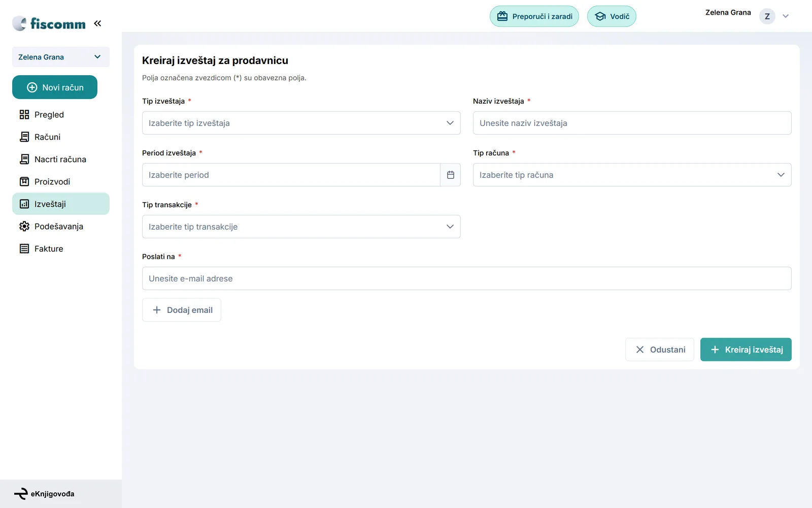Screen dimensions: 812x508
Task: Open the calendar date picker icon
Action: pos(451,175)
